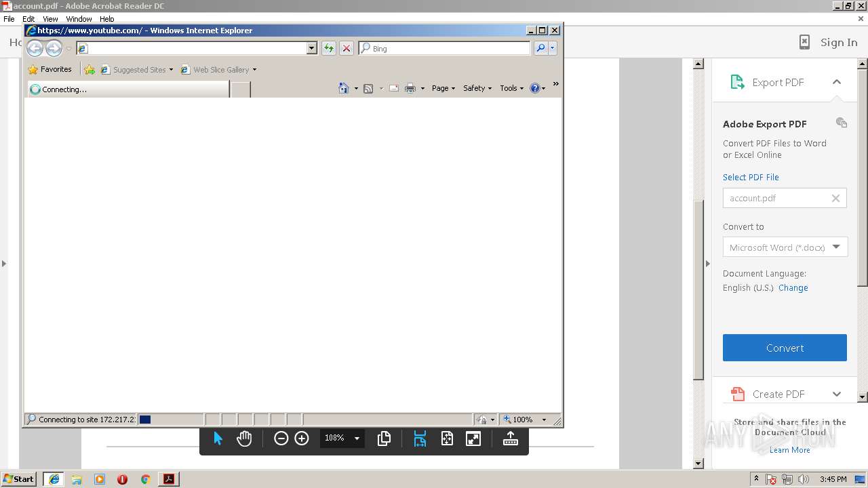Click the Acrobat zoom out button
The image size is (868, 488).
(281, 439)
